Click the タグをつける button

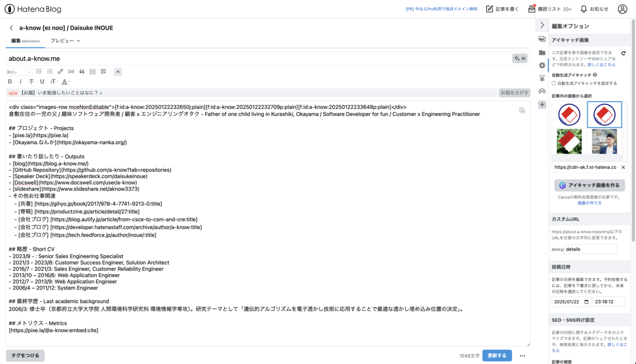tap(25, 356)
